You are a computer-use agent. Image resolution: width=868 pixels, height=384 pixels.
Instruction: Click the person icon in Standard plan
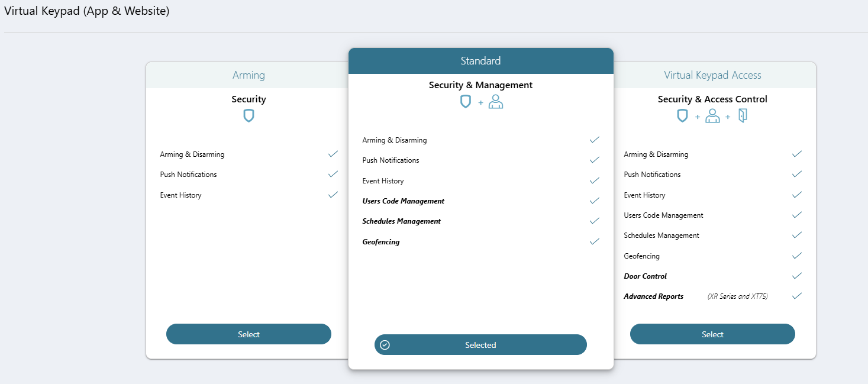496,102
